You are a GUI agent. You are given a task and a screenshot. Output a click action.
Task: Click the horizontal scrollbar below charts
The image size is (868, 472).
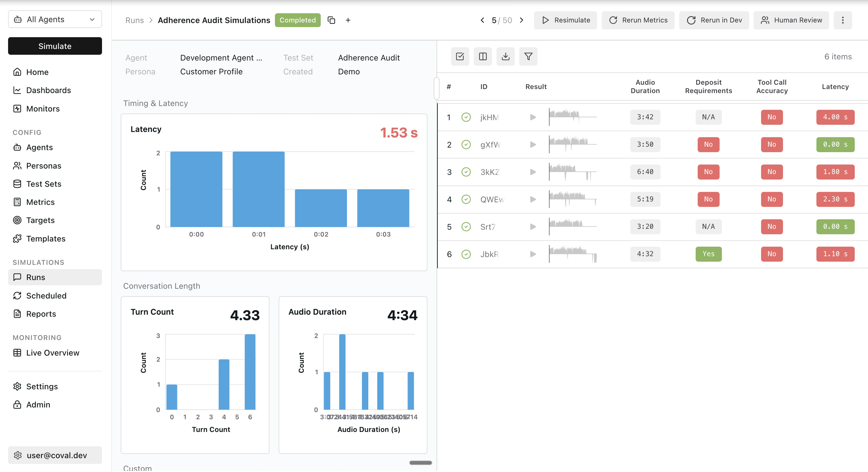(420, 462)
